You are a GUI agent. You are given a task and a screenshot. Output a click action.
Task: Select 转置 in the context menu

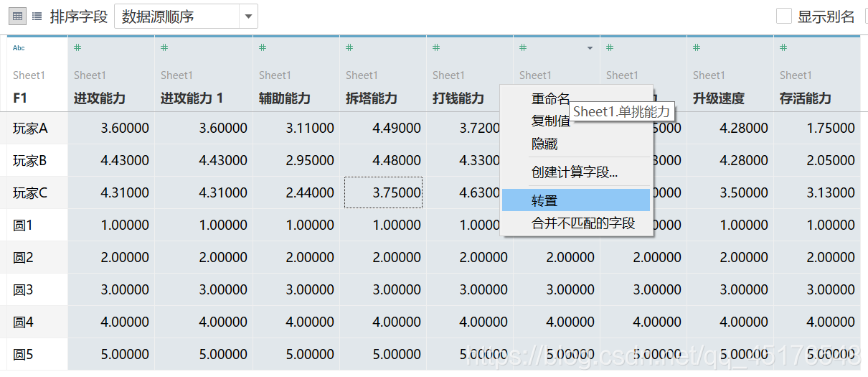(576, 200)
